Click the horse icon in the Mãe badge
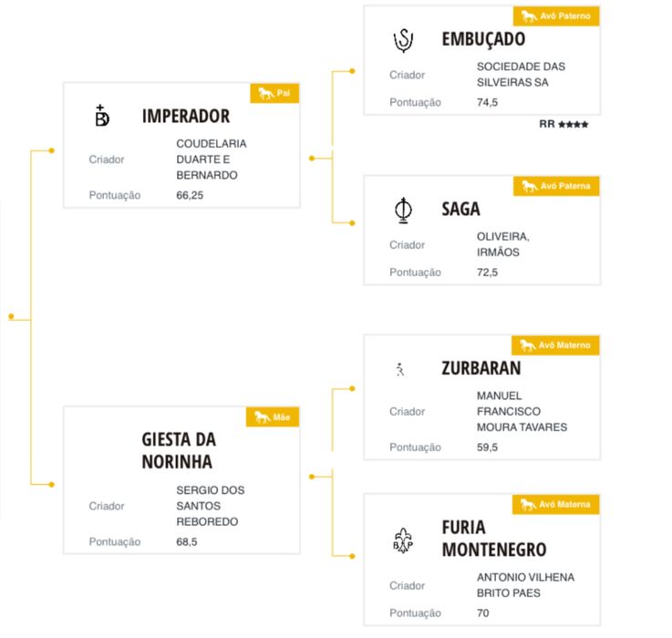 tap(263, 417)
